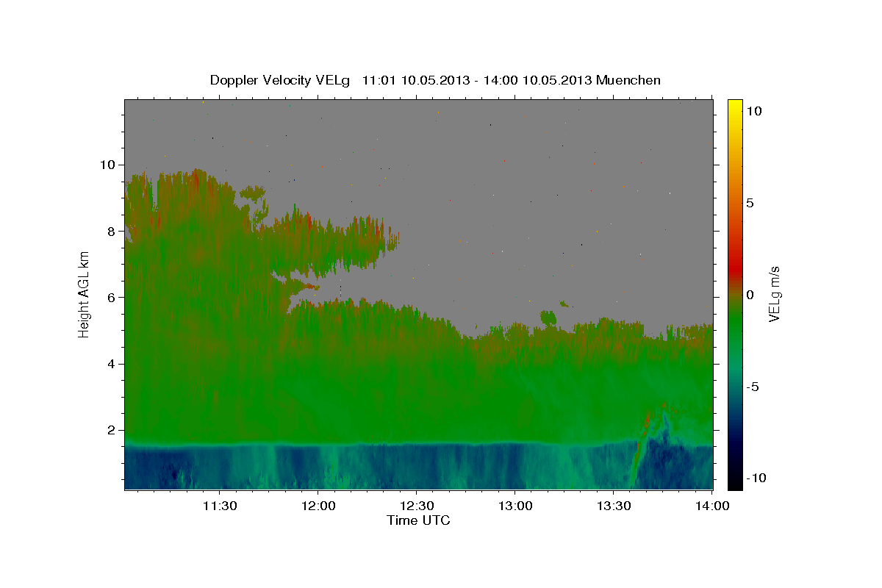
Task: Click the yellow top of the colorbar
Action: click(x=734, y=107)
